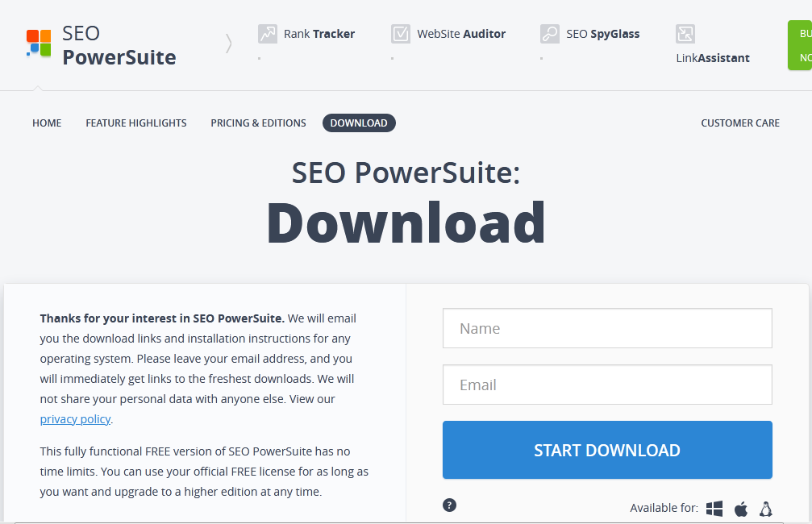812x524 pixels.
Task: Click the Windows platform icon
Action: click(714, 509)
